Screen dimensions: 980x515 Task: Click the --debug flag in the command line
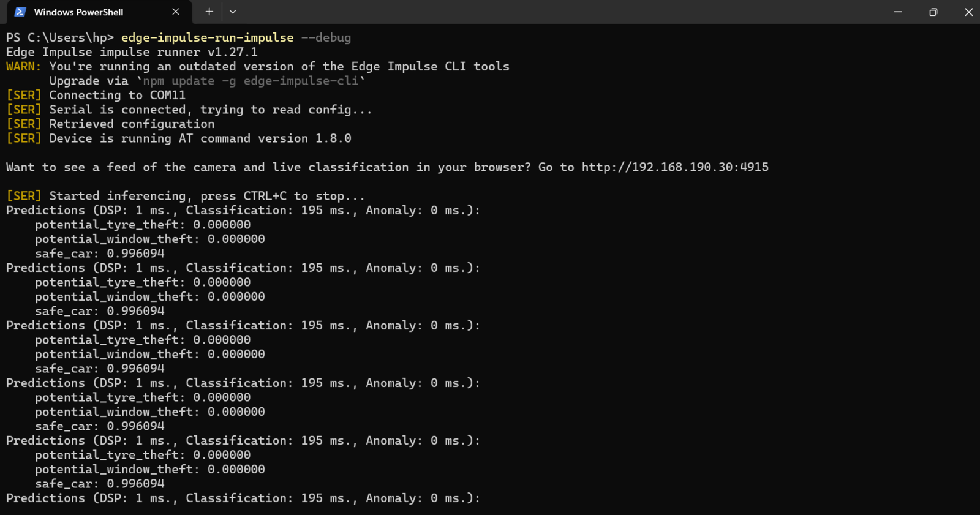point(326,38)
